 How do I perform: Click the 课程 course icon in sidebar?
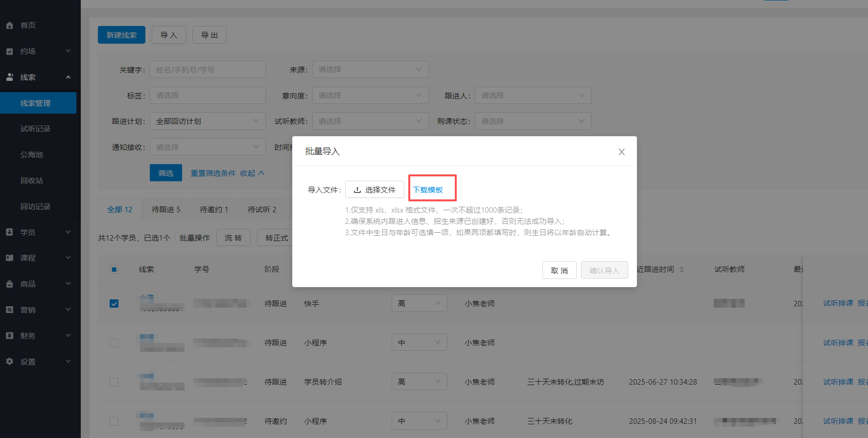click(x=9, y=258)
